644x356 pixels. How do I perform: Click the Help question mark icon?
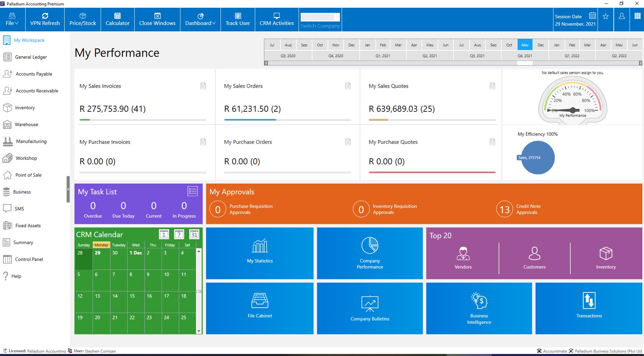click(x=5, y=276)
